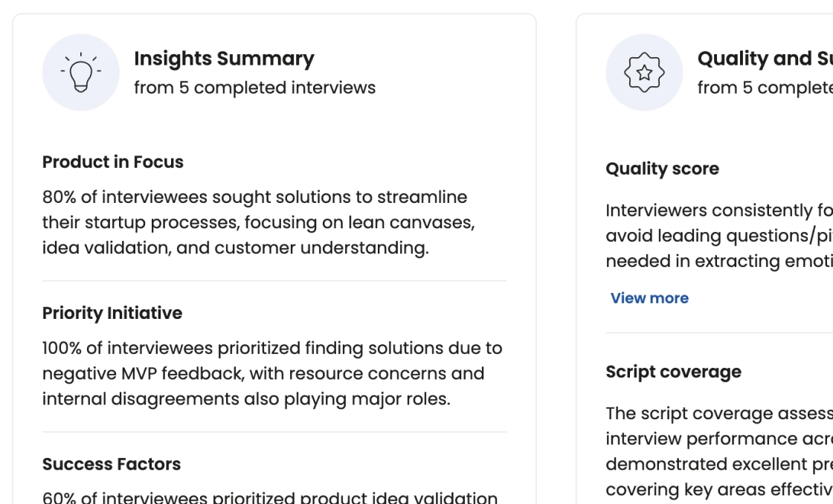Click the script coverage assessment paragraph
Image resolution: width=833 pixels, height=504 pixels.
(x=719, y=451)
